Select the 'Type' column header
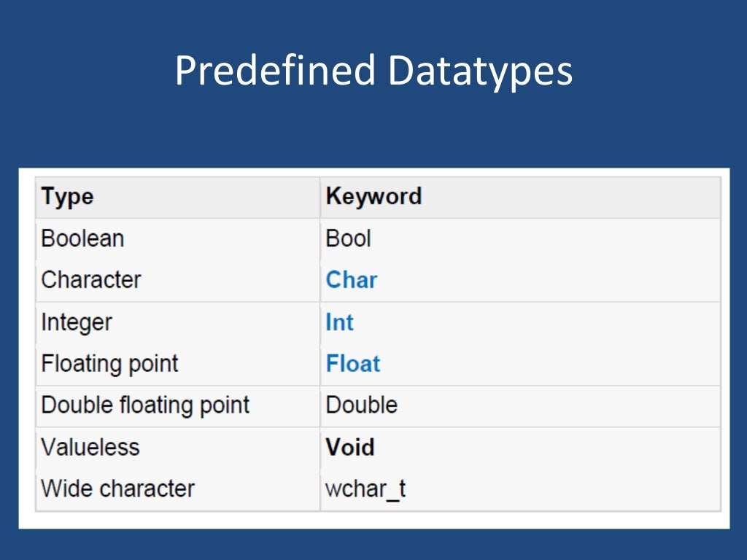The image size is (747, 560). [x=67, y=197]
